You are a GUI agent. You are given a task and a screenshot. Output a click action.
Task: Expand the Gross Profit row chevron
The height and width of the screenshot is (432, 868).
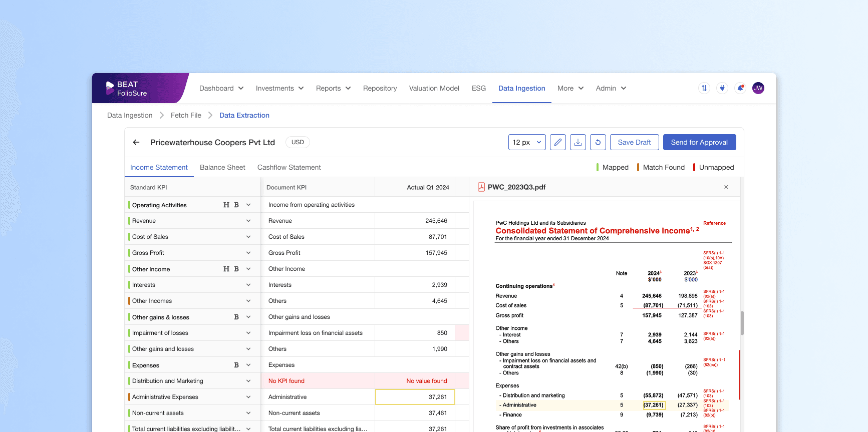[x=248, y=253]
